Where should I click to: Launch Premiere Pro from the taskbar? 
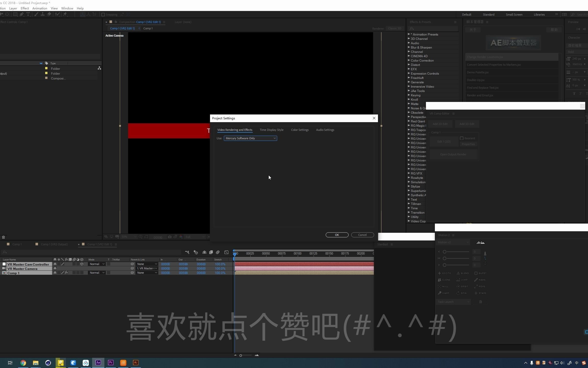[111, 363]
